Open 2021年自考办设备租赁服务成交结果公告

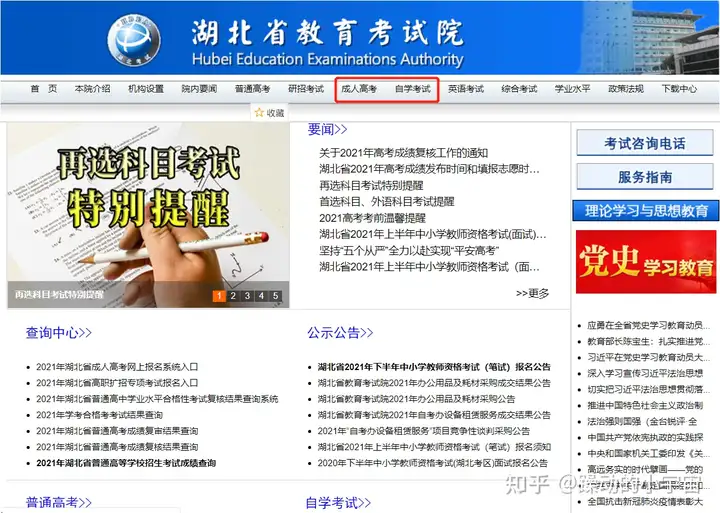tap(434, 415)
